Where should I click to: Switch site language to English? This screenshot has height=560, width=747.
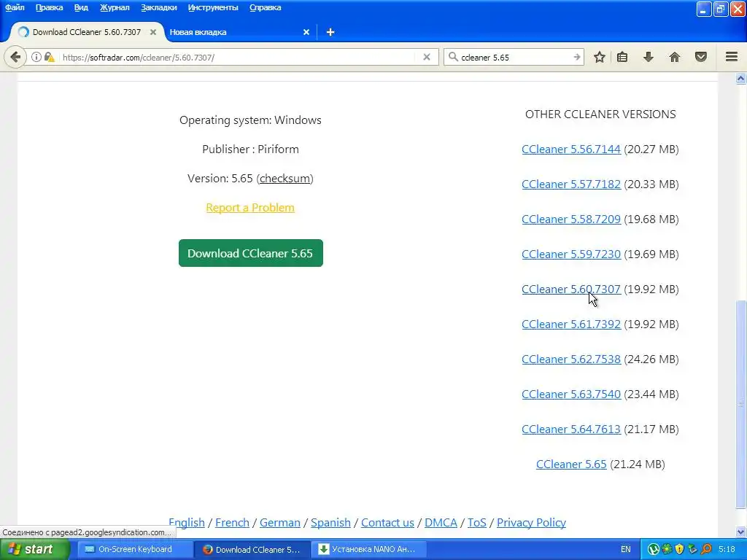click(187, 522)
